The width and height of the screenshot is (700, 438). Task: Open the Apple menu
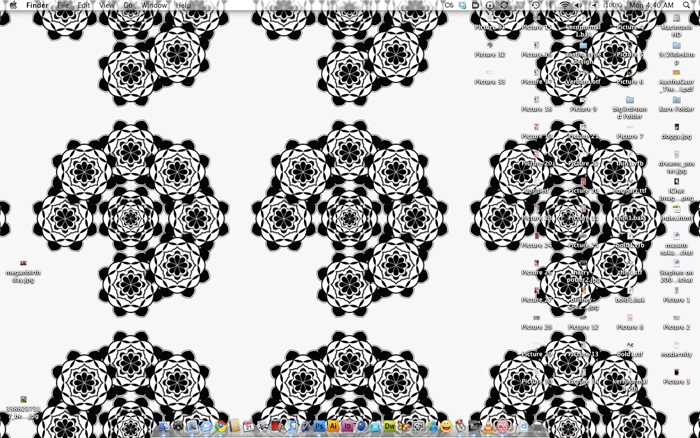(x=13, y=5)
